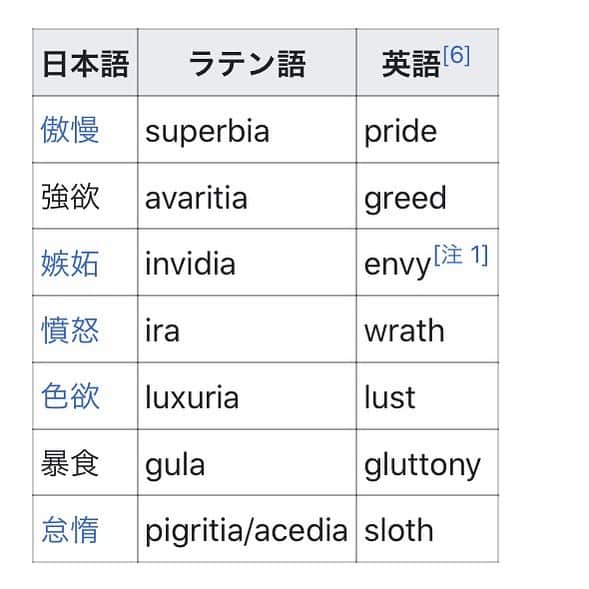Viewport: 589px width, 589px height.
Task: Open the 憤怒 link
Action: (x=70, y=330)
